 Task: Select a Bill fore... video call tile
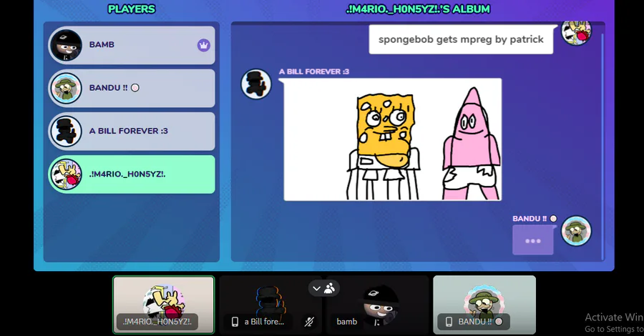coord(270,305)
